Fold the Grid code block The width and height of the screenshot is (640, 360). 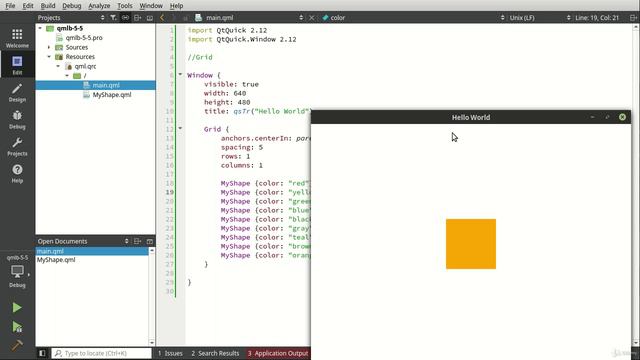[180, 129]
